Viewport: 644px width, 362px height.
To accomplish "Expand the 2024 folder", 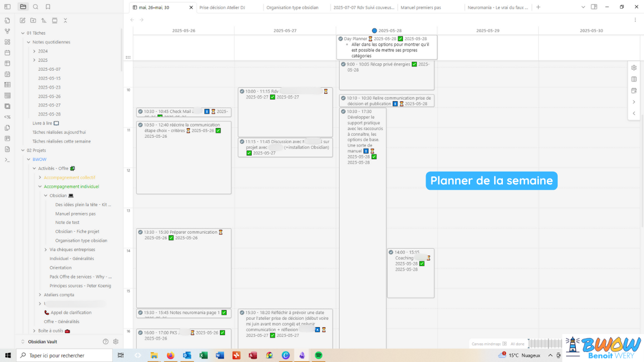I will click(34, 51).
